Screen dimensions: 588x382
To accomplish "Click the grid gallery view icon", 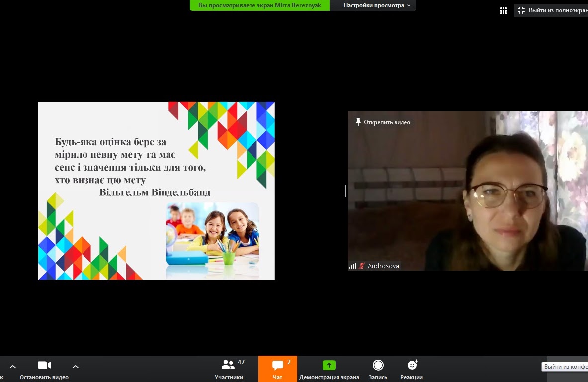I will [x=503, y=10].
